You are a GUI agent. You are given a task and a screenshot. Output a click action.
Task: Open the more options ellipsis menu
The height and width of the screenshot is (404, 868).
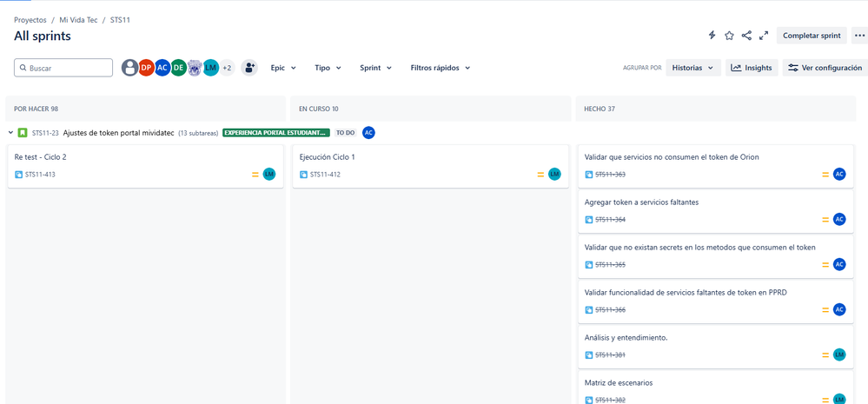tap(859, 36)
